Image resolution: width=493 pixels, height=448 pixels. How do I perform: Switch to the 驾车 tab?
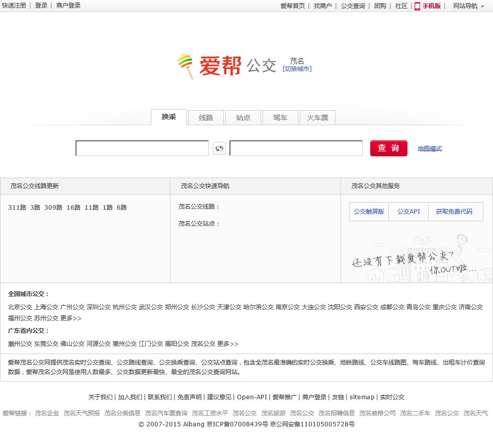click(x=280, y=118)
